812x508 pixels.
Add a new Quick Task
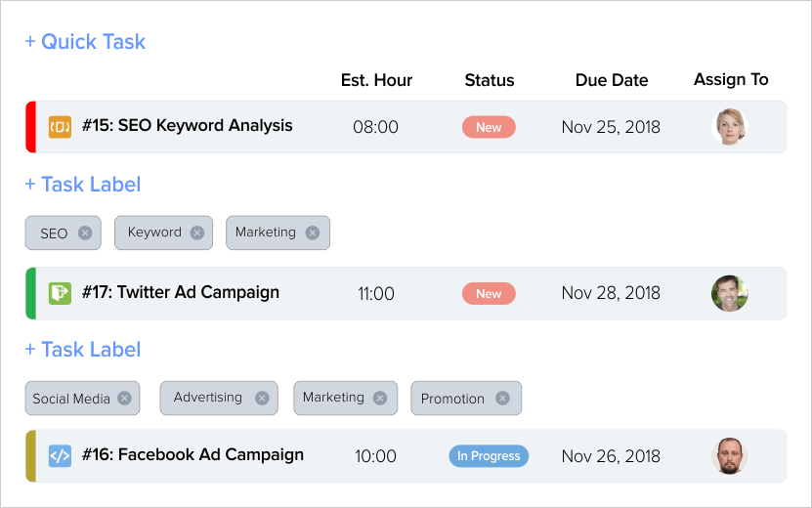[x=85, y=42]
